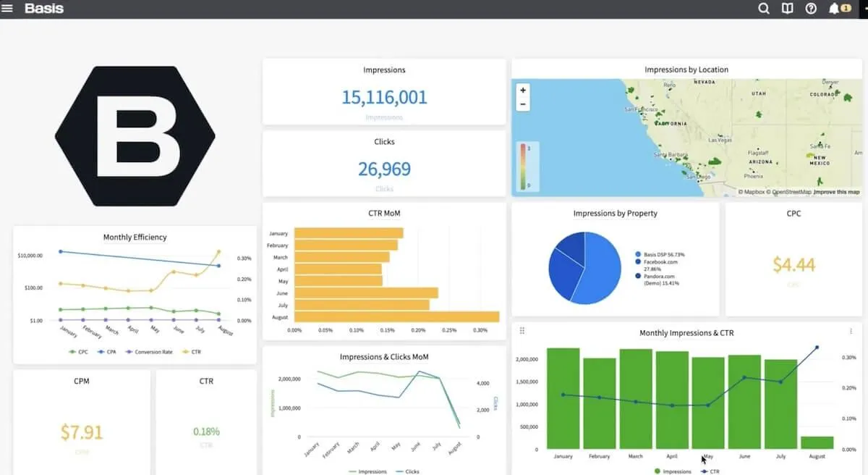The image size is (868, 475).
Task: Click the June bar in CTR MoM
Action: pyautogui.click(x=366, y=293)
